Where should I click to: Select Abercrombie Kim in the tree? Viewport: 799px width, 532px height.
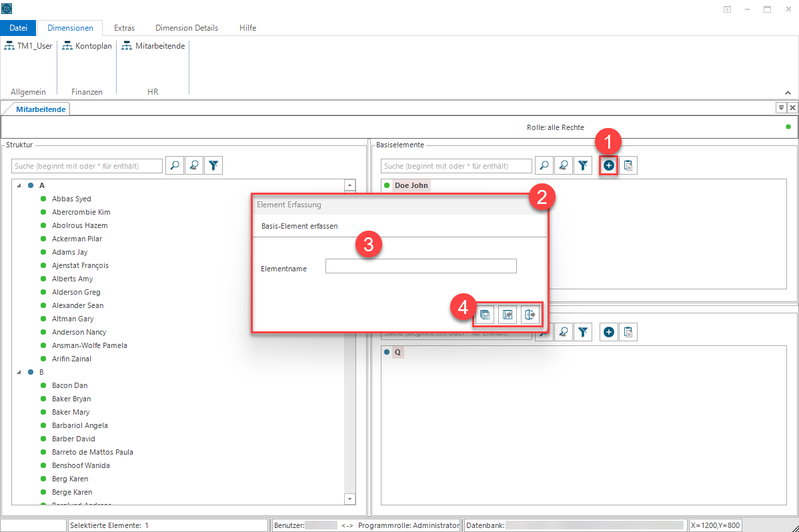pos(81,212)
